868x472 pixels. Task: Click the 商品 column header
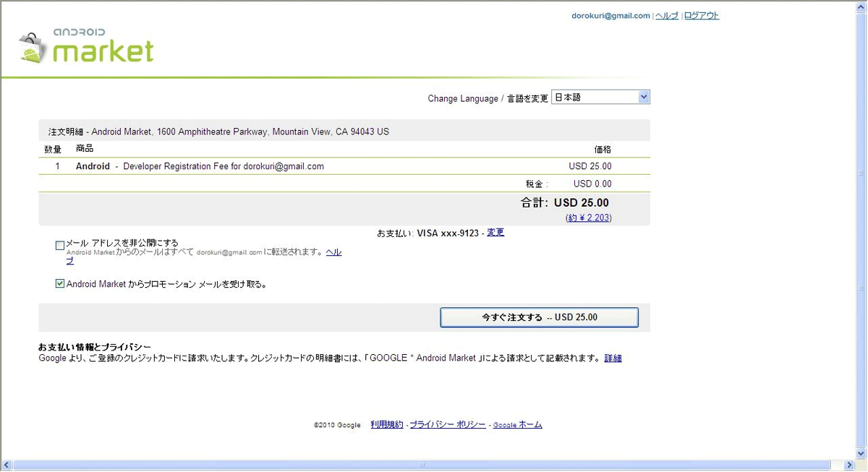click(x=85, y=148)
